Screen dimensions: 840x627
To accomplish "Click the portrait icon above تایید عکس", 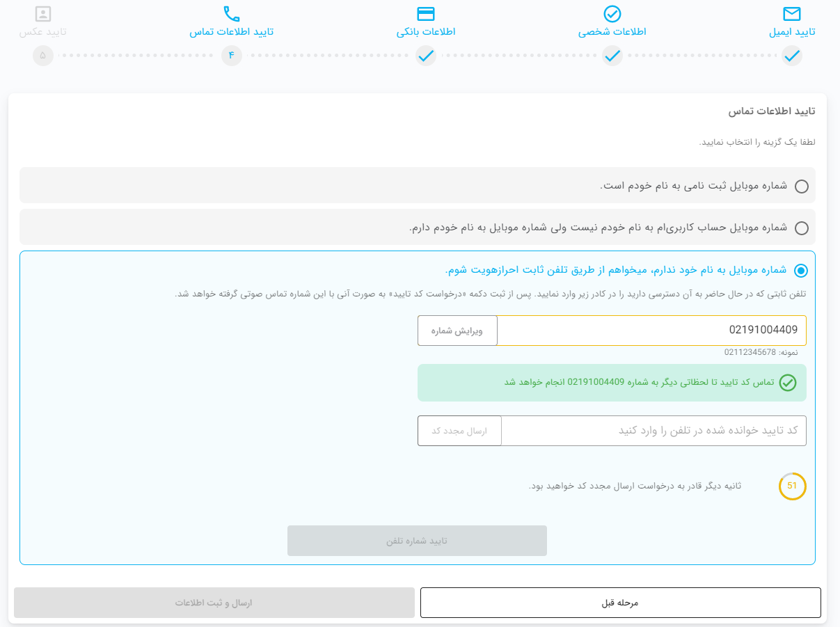I will [x=43, y=14].
